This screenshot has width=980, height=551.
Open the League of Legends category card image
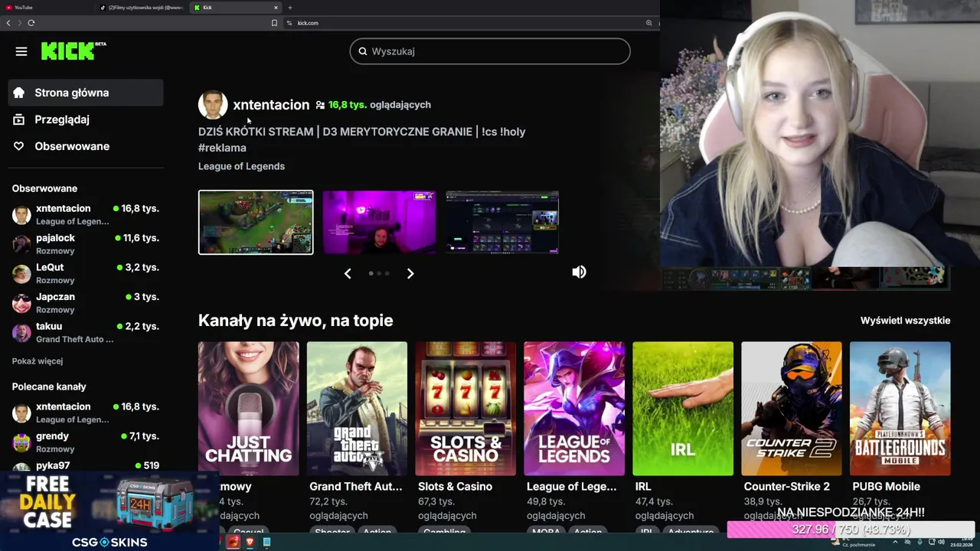coord(574,409)
